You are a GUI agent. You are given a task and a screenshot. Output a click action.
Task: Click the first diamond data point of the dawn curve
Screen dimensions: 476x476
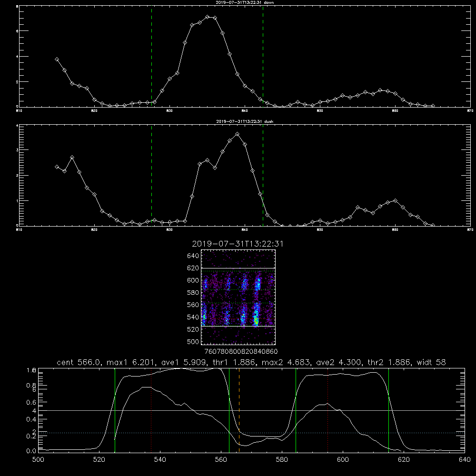pos(57,59)
